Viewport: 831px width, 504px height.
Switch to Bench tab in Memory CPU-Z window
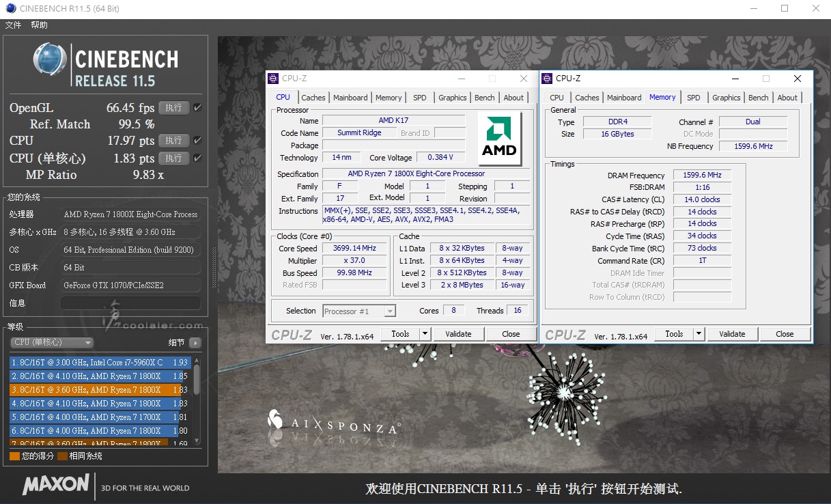coord(759,98)
